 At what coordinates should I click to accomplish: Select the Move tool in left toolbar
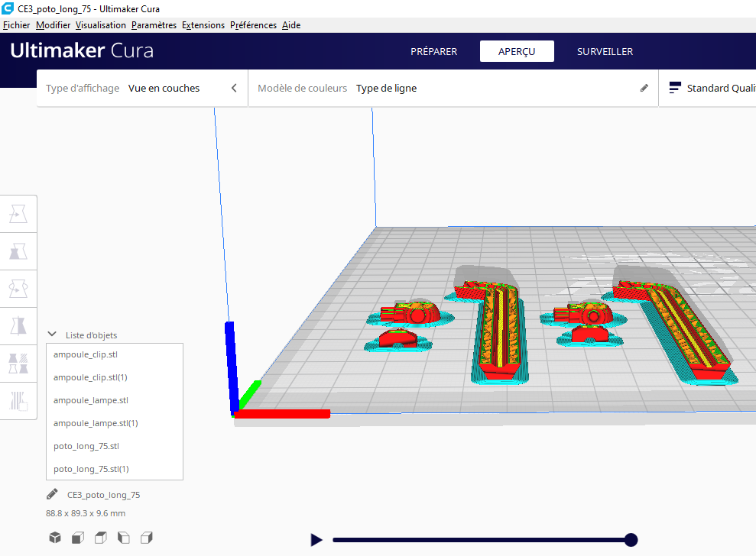(x=18, y=214)
